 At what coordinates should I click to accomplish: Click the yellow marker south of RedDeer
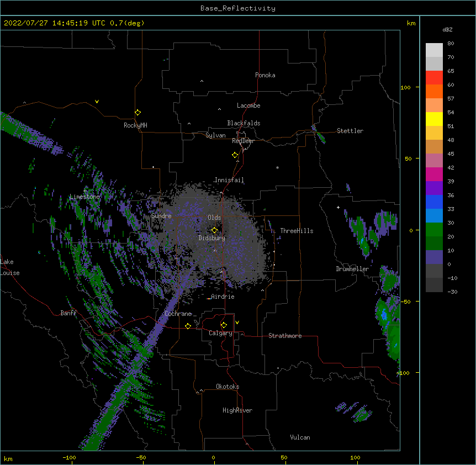pyautogui.click(x=235, y=155)
